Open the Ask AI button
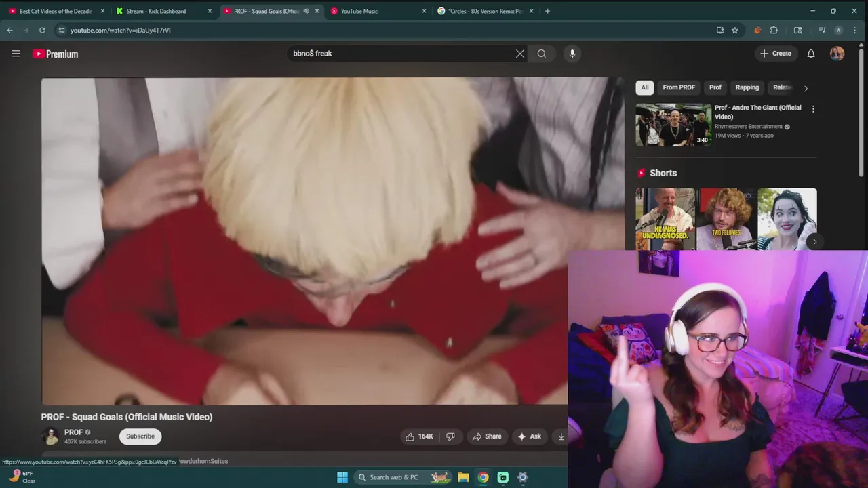 pyautogui.click(x=529, y=436)
